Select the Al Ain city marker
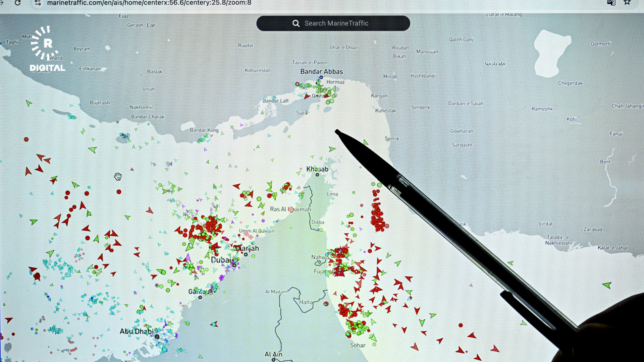The image size is (644, 362). pos(273,360)
